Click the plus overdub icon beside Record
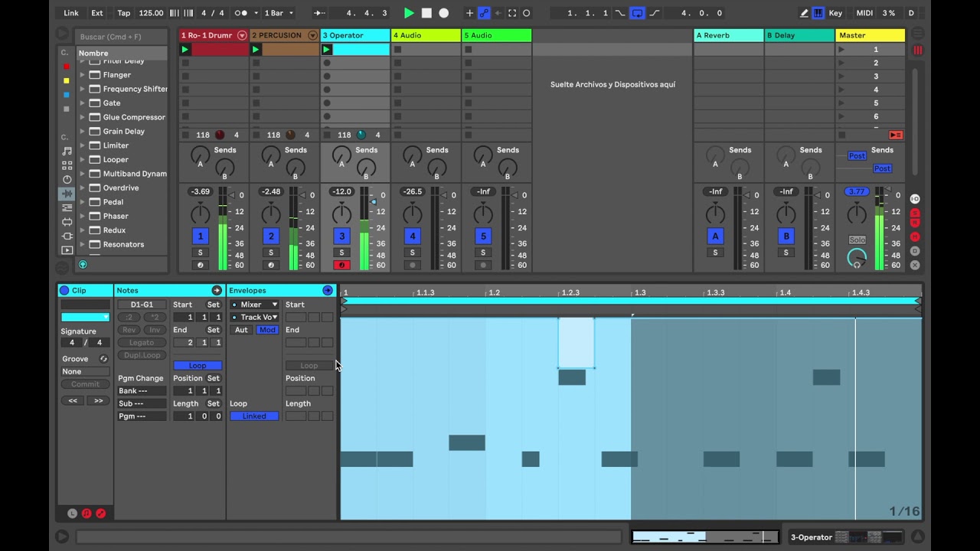 point(469,13)
